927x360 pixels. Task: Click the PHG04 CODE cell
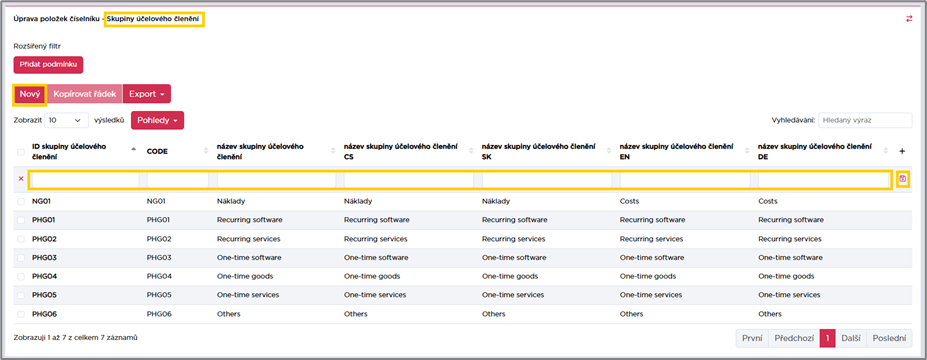pyautogui.click(x=159, y=276)
